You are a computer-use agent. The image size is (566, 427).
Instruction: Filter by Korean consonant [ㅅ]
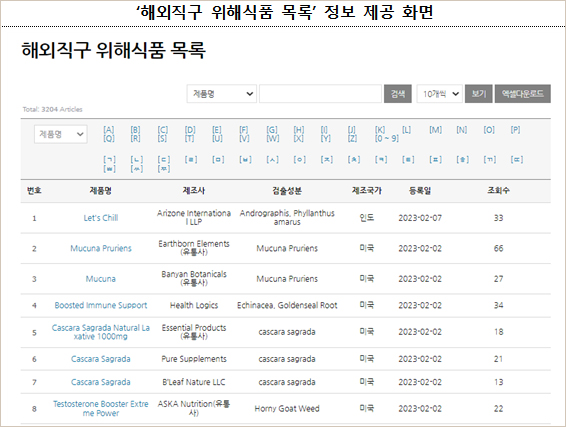[273, 160]
